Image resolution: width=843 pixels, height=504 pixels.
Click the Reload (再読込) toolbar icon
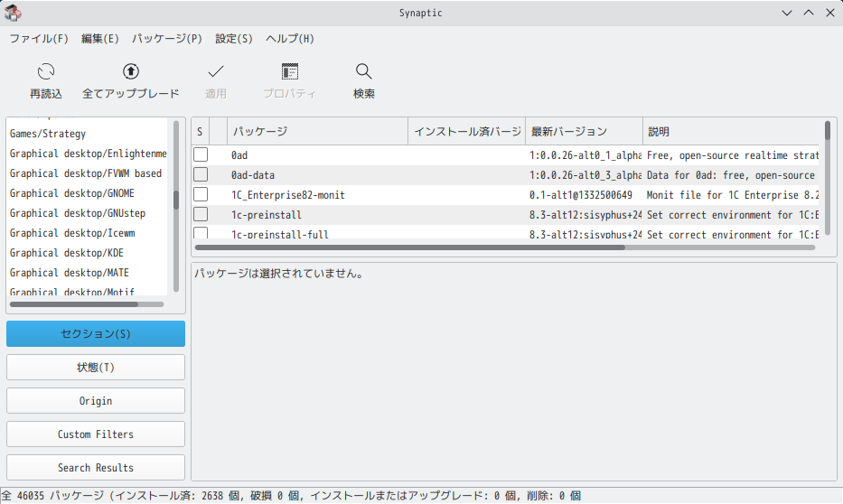coord(46,71)
